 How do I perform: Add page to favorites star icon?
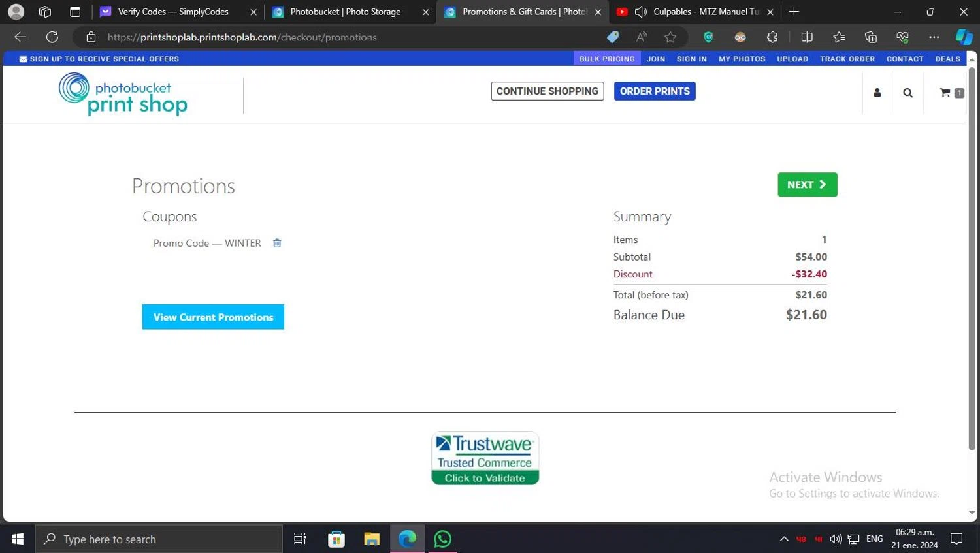(x=670, y=37)
